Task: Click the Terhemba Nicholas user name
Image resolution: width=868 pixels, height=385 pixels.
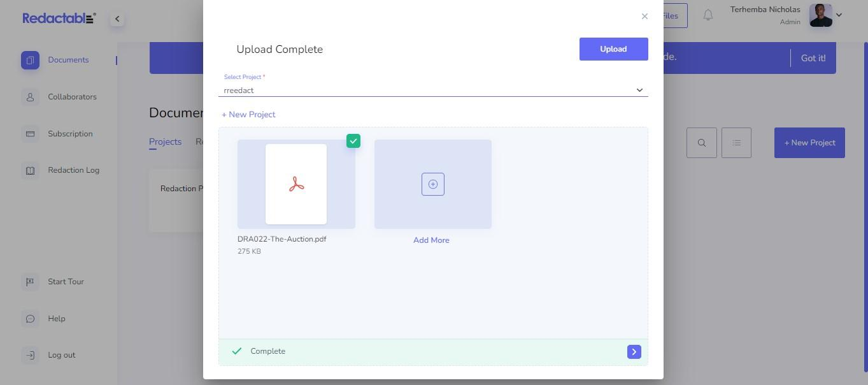Action: click(765, 10)
